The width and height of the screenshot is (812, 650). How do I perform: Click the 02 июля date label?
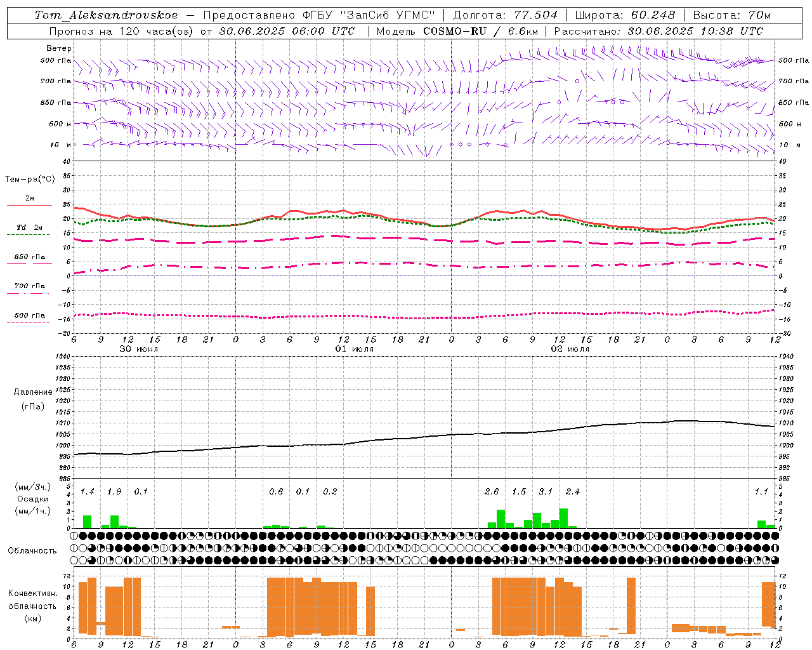[570, 349]
